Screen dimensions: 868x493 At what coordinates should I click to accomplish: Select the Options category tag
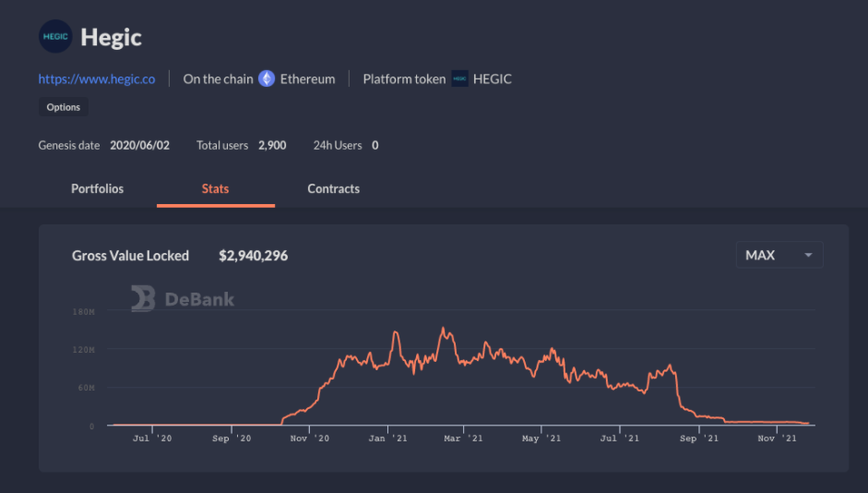point(64,107)
